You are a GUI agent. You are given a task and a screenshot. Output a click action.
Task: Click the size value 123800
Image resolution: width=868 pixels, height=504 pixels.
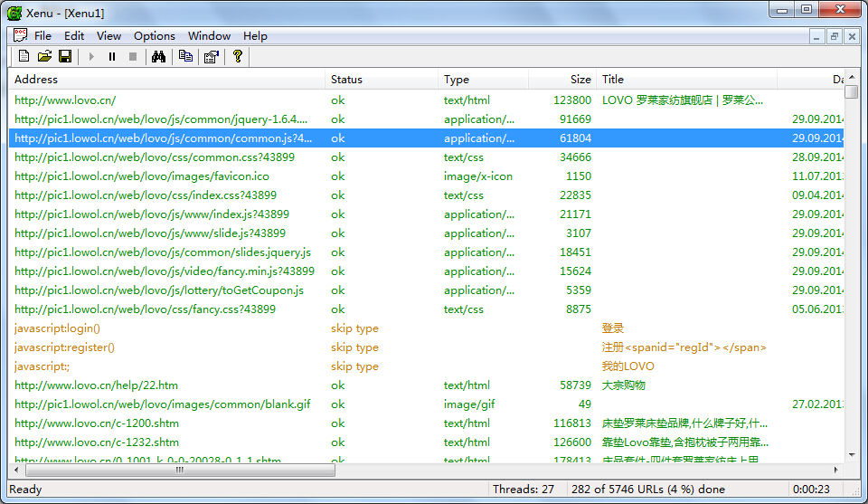pyautogui.click(x=572, y=100)
